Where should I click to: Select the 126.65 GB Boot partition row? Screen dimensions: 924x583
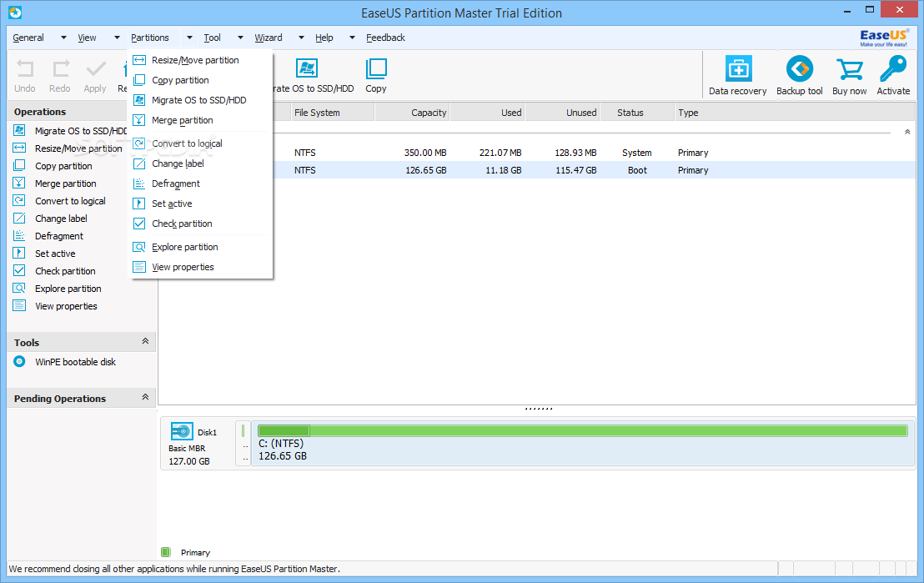point(536,170)
